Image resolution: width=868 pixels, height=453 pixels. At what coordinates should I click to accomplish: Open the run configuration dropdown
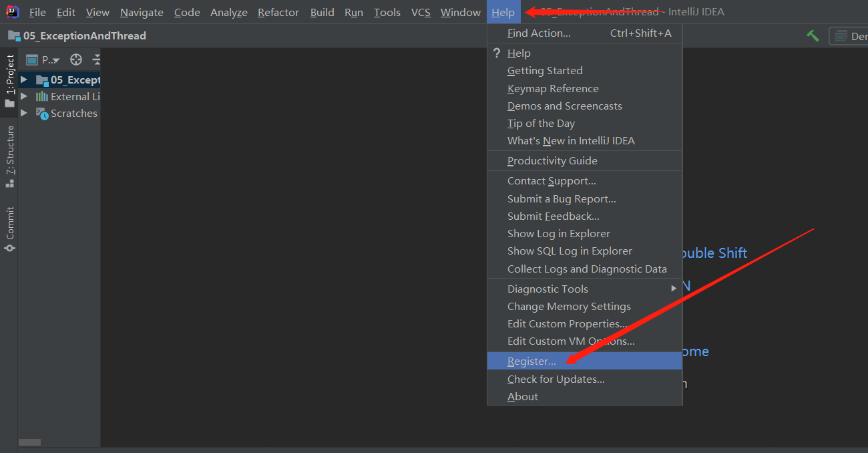848,36
